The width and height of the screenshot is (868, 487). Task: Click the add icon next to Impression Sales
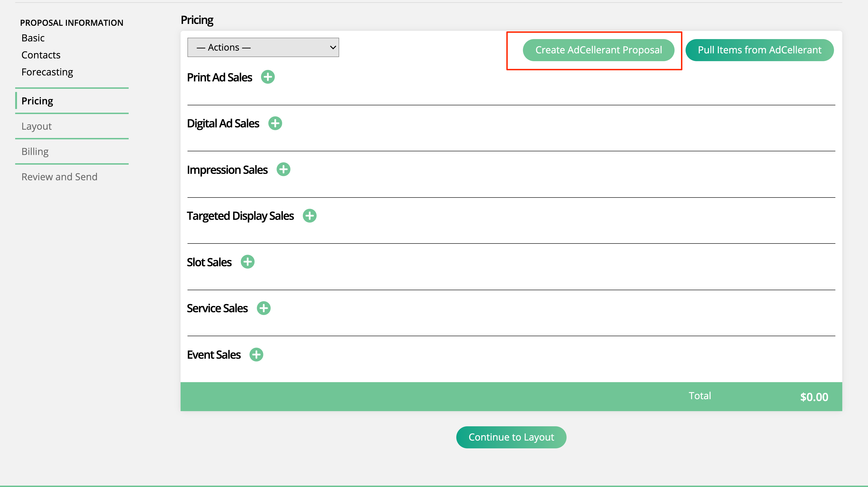point(283,169)
